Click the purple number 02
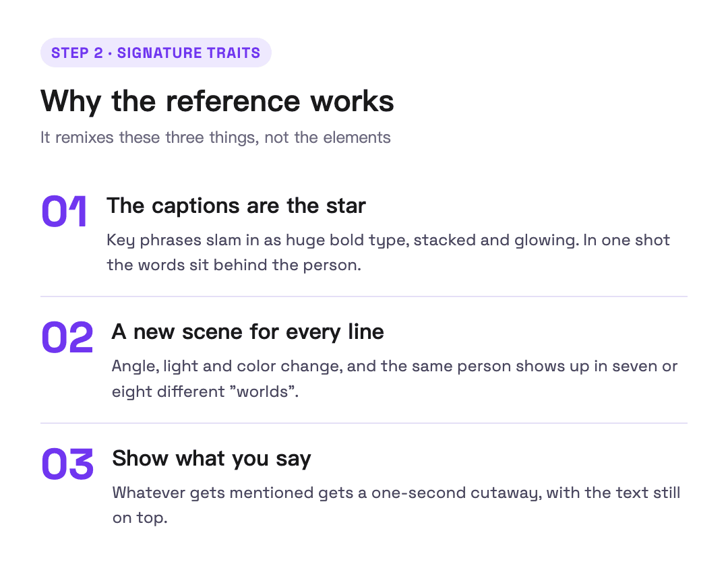 [x=67, y=338]
